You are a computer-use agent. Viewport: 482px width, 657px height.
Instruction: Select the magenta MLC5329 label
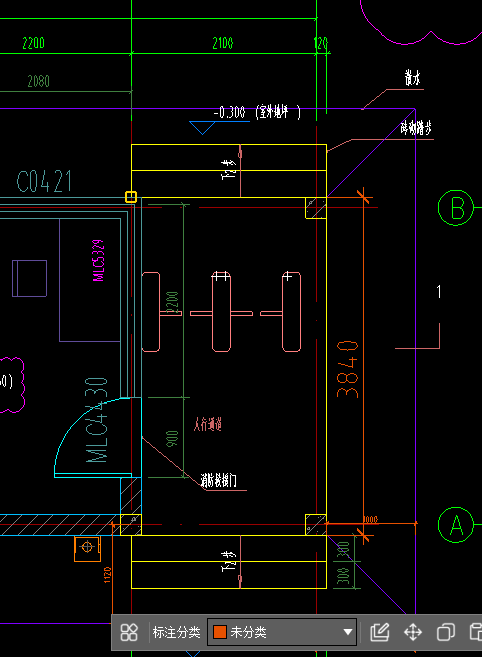pos(98,260)
